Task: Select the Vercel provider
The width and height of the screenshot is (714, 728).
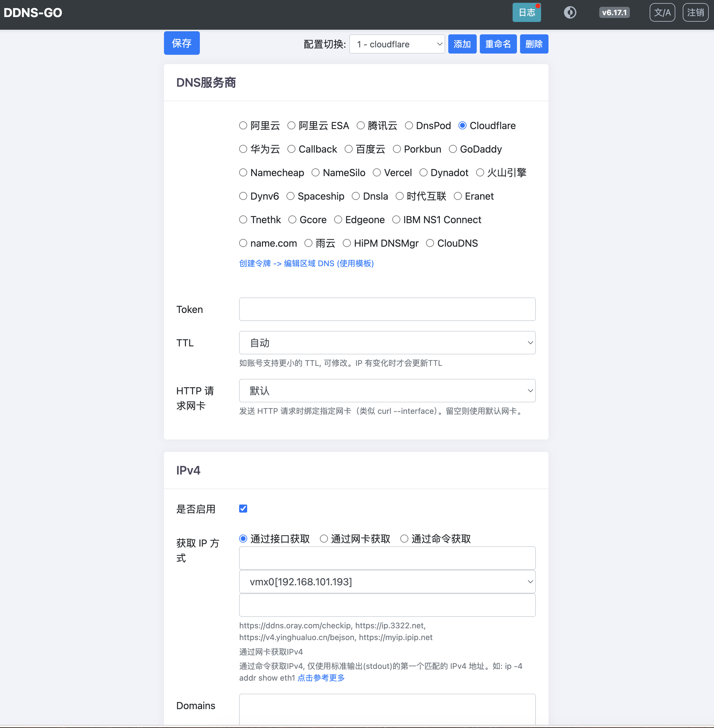Action: pos(377,173)
